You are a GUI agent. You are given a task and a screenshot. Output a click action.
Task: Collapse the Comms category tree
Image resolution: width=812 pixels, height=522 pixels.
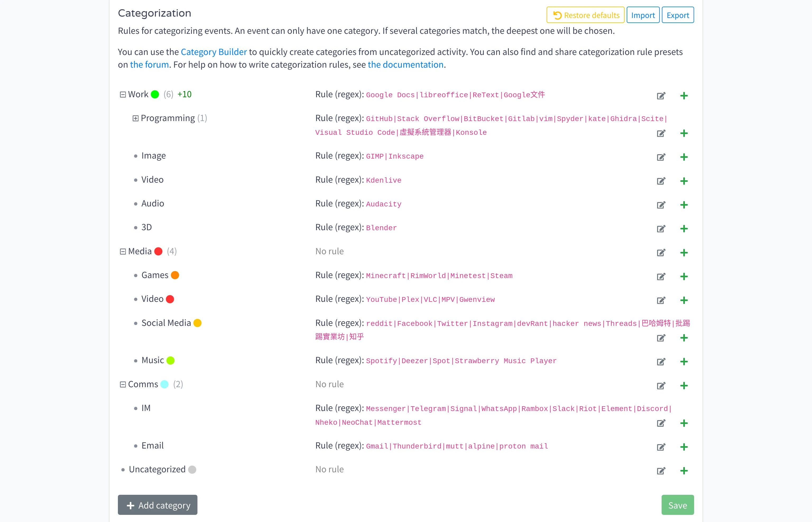pyautogui.click(x=123, y=384)
